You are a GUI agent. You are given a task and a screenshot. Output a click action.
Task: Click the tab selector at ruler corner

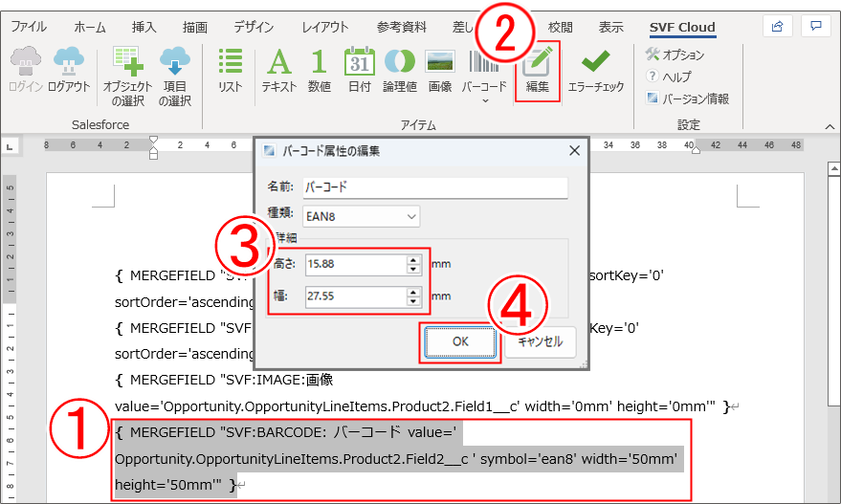pyautogui.click(x=10, y=145)
